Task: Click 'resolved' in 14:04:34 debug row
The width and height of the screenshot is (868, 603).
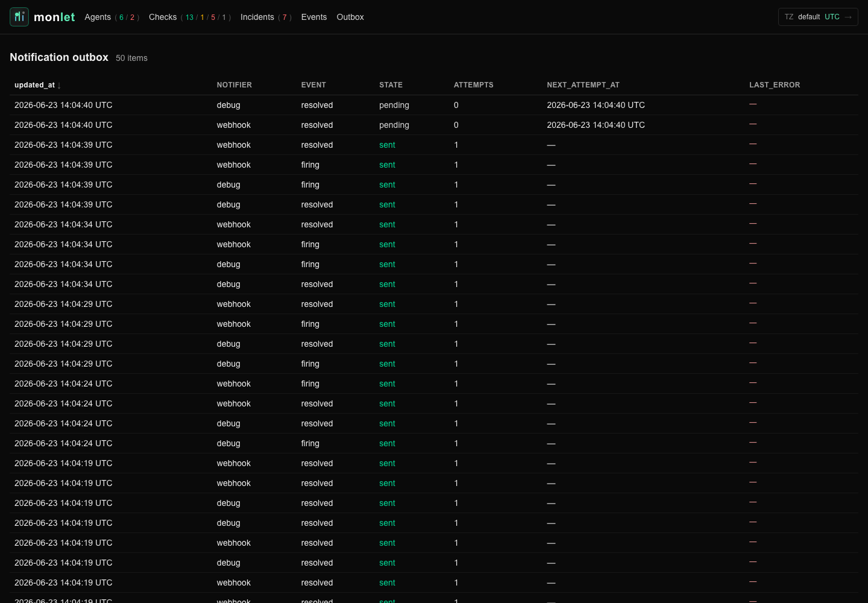Action: coord(317,284)
